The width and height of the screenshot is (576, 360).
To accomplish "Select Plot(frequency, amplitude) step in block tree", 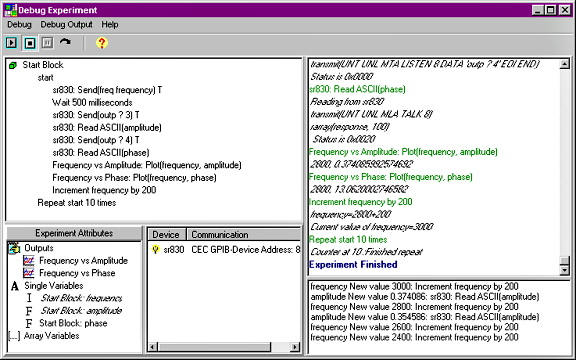I will point(147,165).
